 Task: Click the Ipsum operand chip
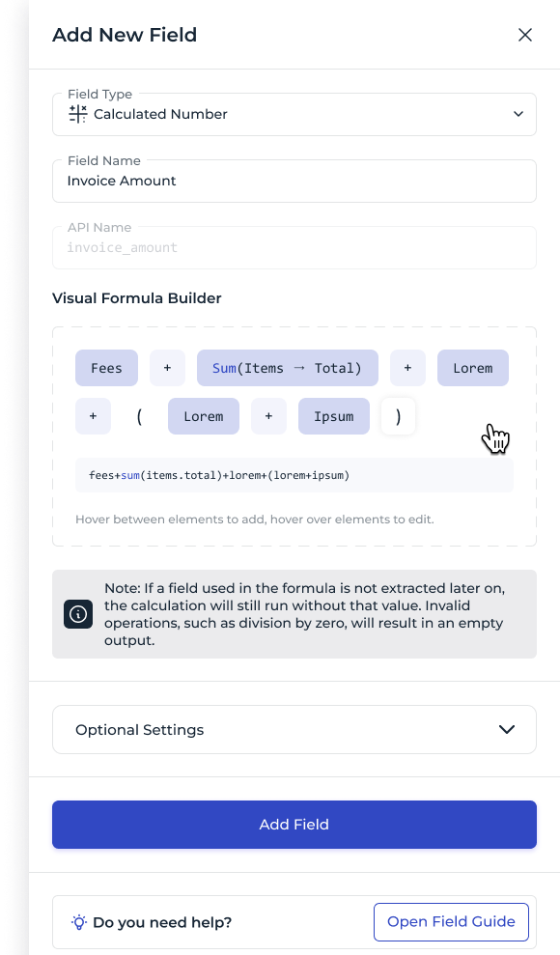[333, 416]
